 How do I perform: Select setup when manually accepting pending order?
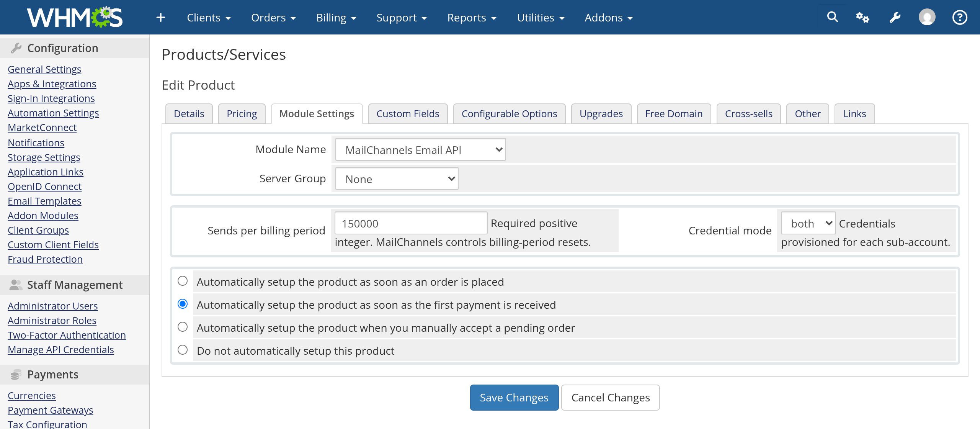[x=183, y=327]
